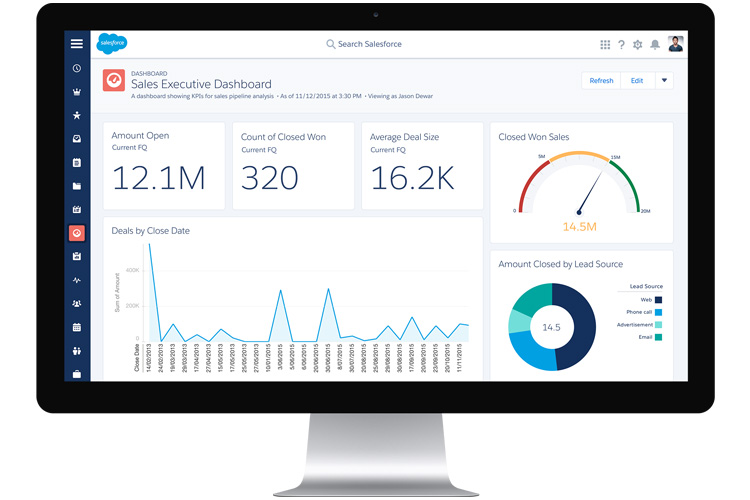Screen dimensions: 750x500
Task: Click the Average Deal Size 16.2K value
Action: (x=412, y=178)
